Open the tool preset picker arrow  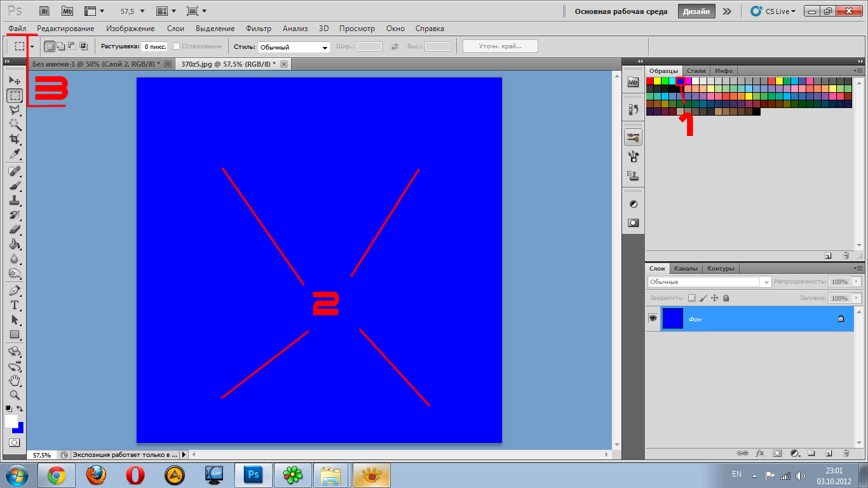click(x=32, y=46)
